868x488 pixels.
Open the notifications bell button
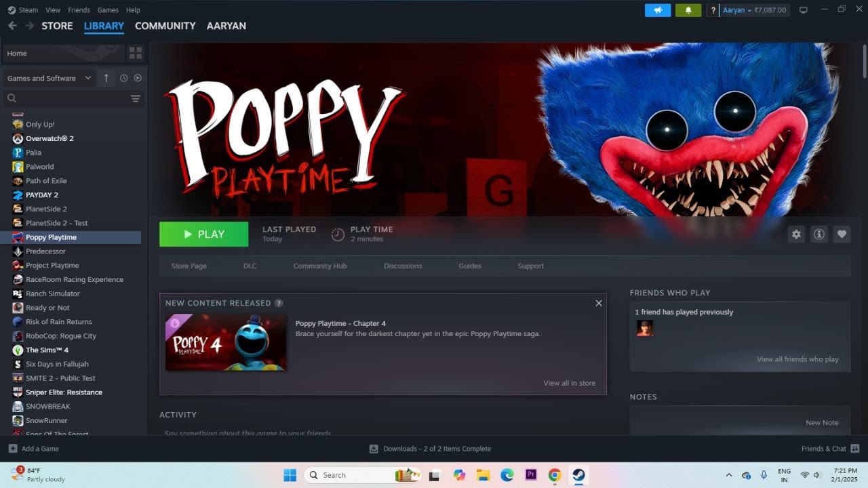[x=688, y=10]
